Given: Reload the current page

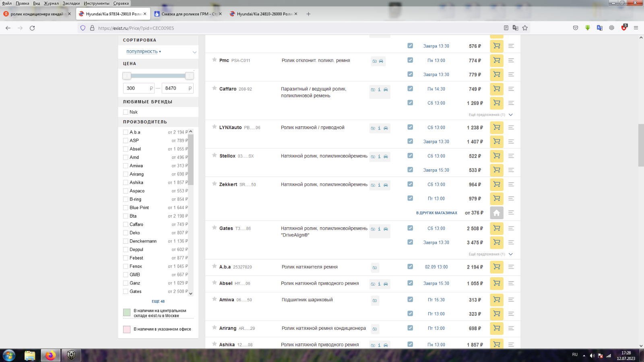Looking at the screenshot, I should [32, 28].
